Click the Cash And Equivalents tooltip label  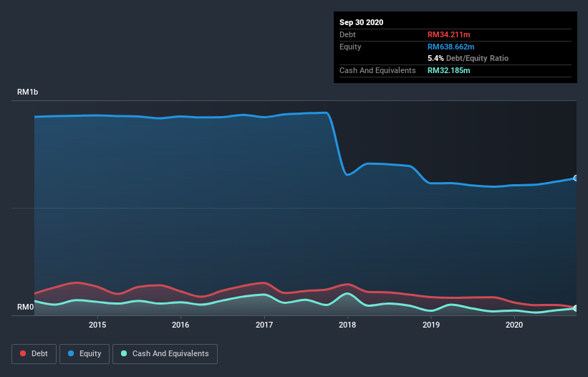(x=377, y=70)
